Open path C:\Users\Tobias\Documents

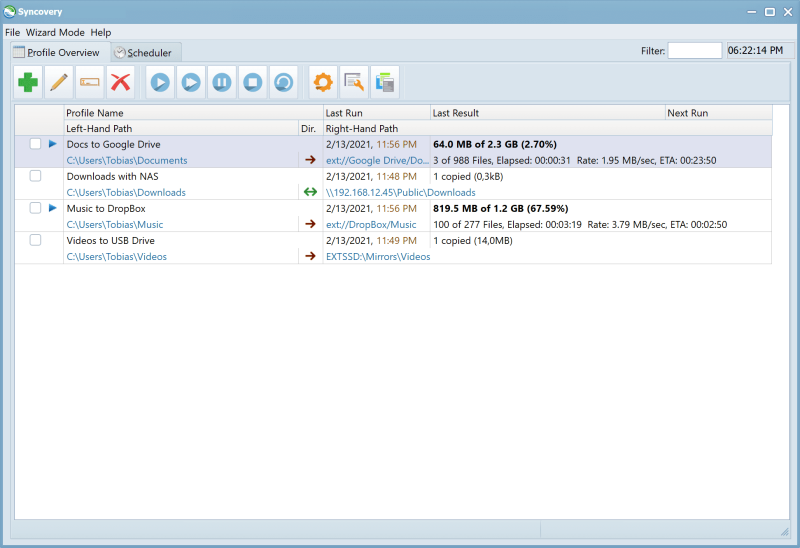pyautogui.click(x=127, y=160)
